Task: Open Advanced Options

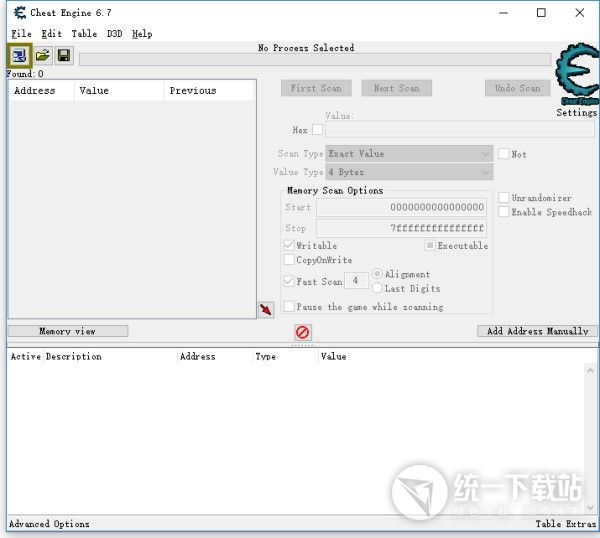Action: 49,524
